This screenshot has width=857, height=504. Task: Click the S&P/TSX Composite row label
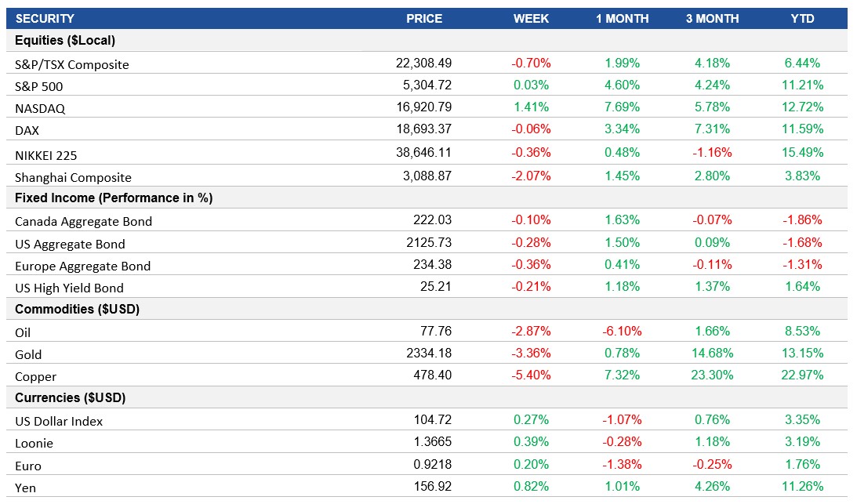71,64
